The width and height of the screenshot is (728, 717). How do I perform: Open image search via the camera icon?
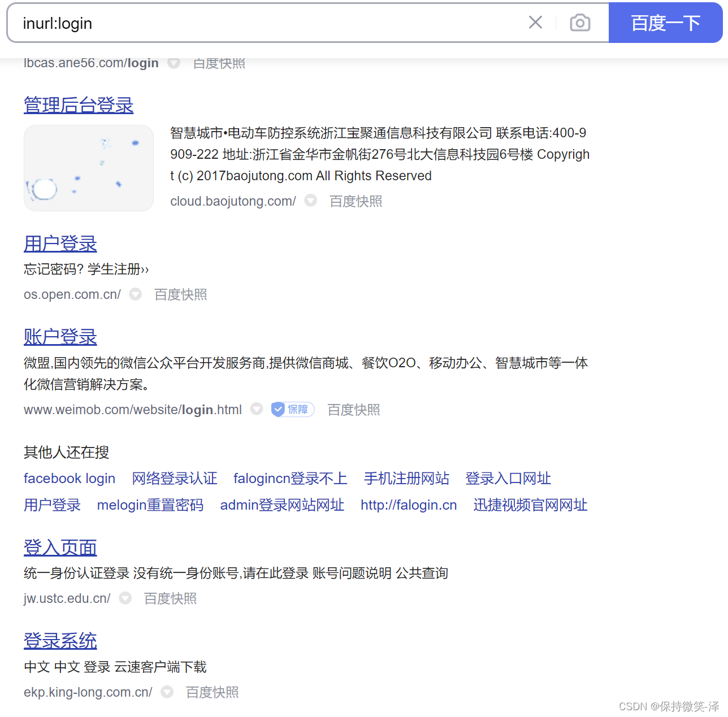pos(580,23)
